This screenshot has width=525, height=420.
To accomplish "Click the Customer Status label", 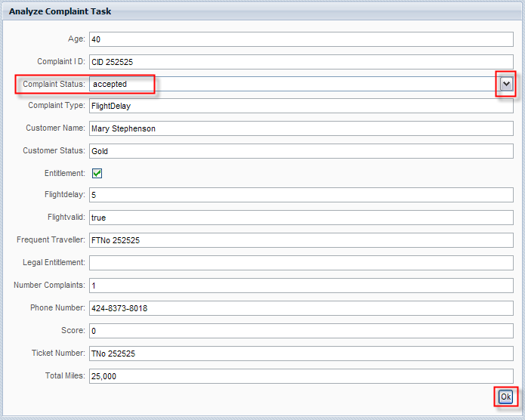I will [54, 150].
